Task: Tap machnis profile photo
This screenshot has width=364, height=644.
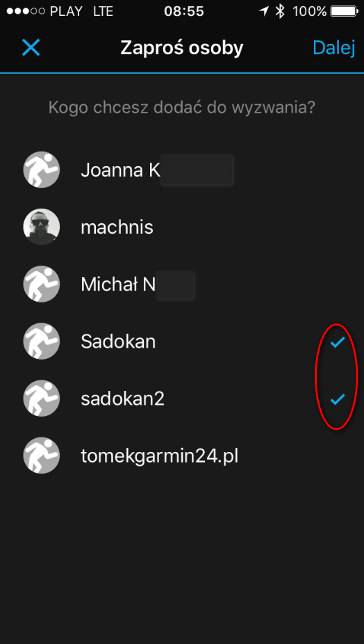Action: coord(42,227)
